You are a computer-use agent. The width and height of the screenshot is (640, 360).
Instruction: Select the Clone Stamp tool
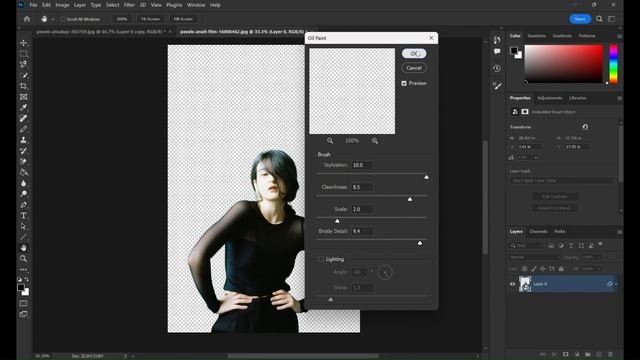coord(24,140)
